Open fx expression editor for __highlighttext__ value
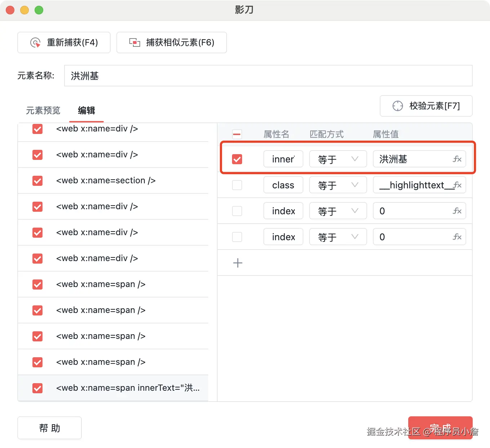The image size is (490, 448). (457, 185)
